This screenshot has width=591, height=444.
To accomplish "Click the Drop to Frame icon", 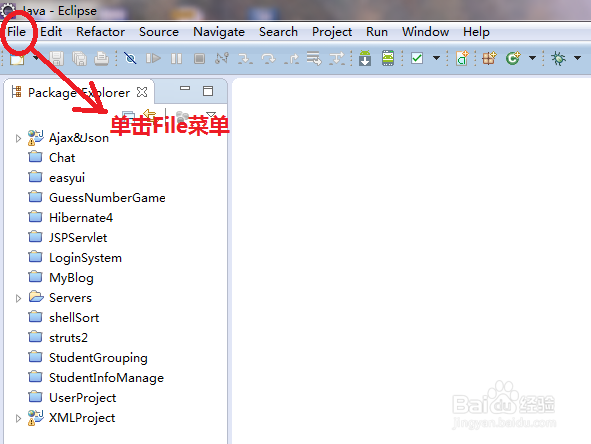I will [x=314, y=58].
